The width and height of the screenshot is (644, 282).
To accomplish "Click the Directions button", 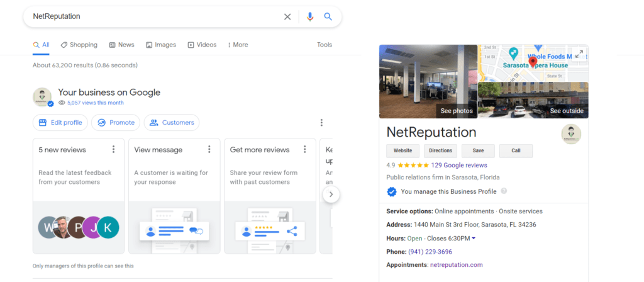I will coord(441,151).
